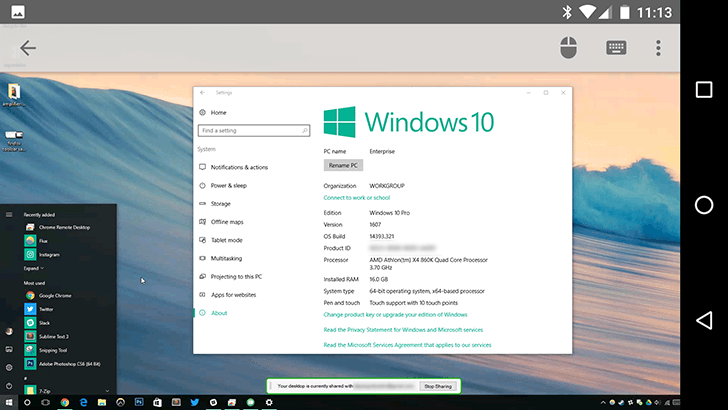The image size is (728, 410).
Task: Open the on-screen keyboard icon
Action: (x=617, y=48)
